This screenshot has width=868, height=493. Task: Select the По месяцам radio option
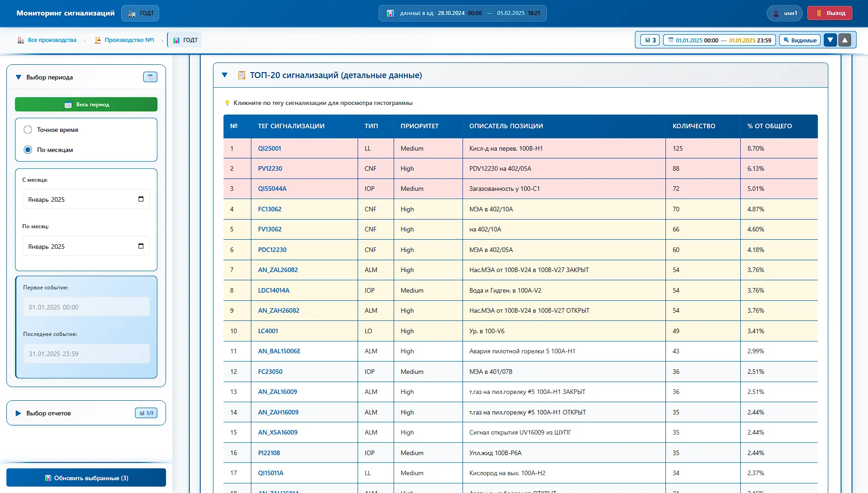(28, 150)
